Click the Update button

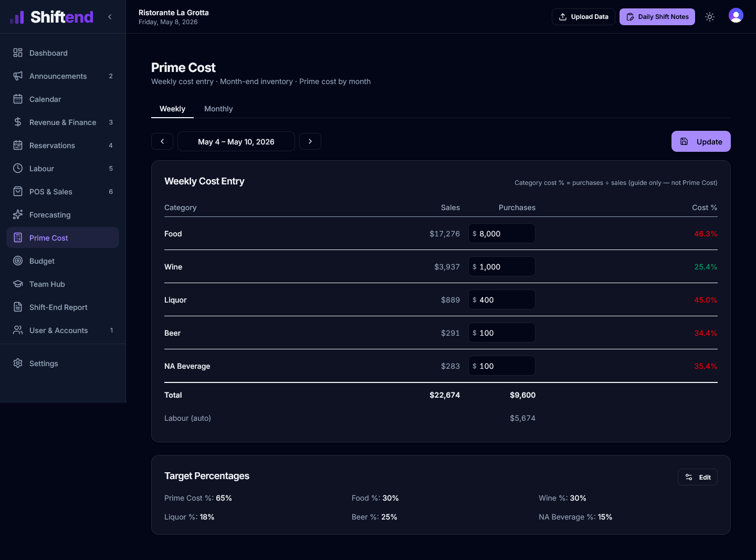(701, 141)
